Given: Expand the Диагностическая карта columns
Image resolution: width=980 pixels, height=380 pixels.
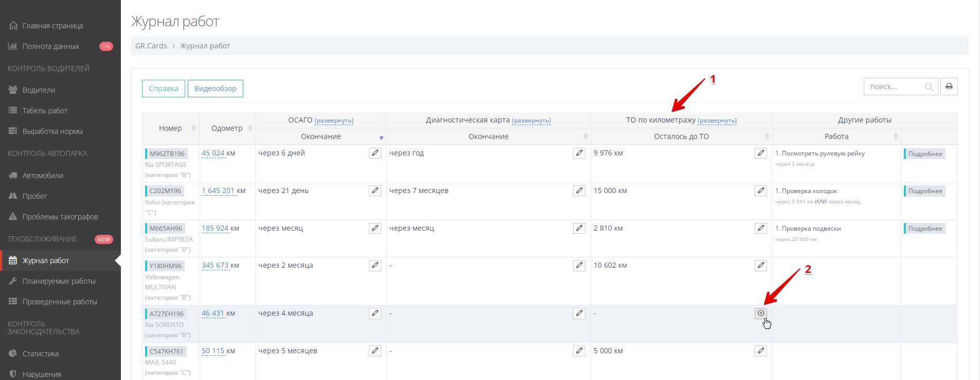Looking at the screenshot, I should coord(531,120).
